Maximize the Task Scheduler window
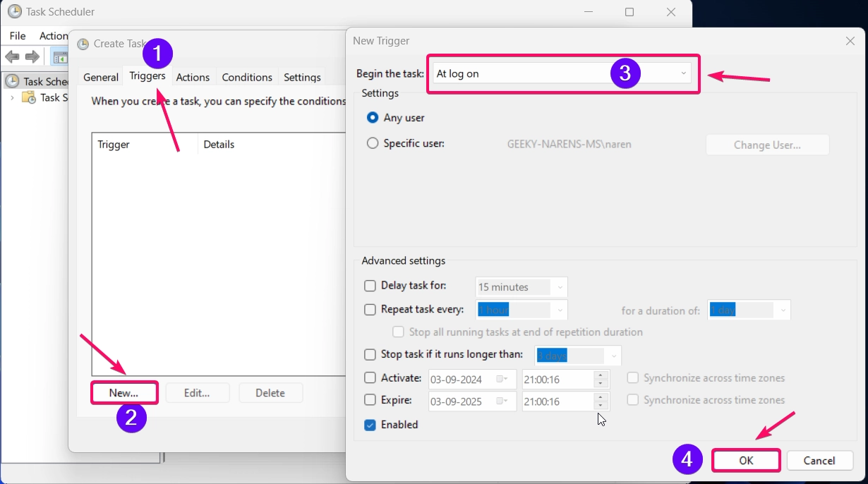Screen dimensions: 868x484 click(x=629, y=12)
